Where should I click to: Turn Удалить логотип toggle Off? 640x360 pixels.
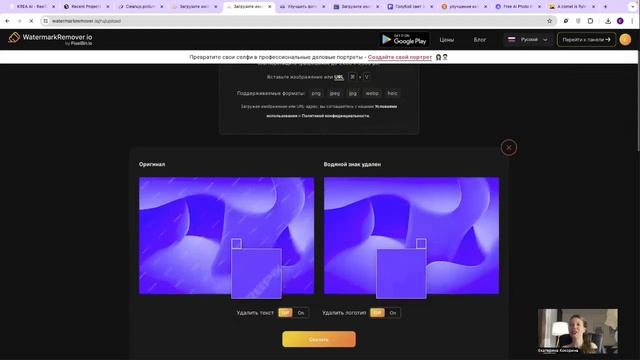377,313
